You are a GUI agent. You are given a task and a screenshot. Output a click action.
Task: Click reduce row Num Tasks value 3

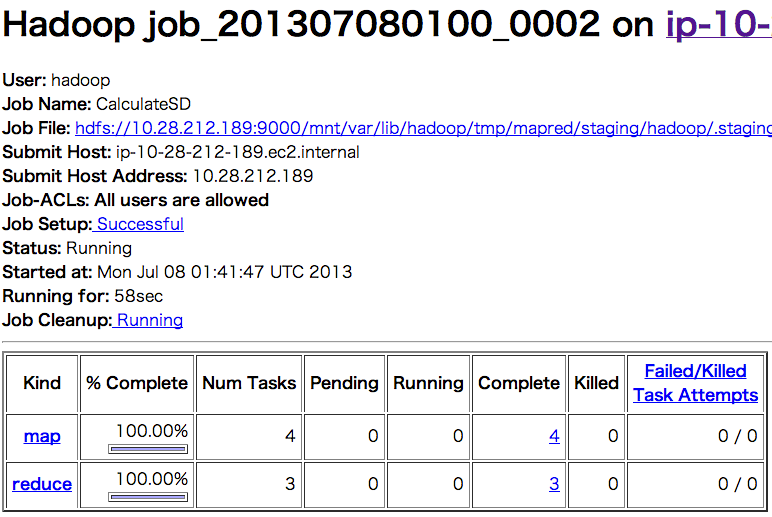pyautogui.click(x=290, y=484)
